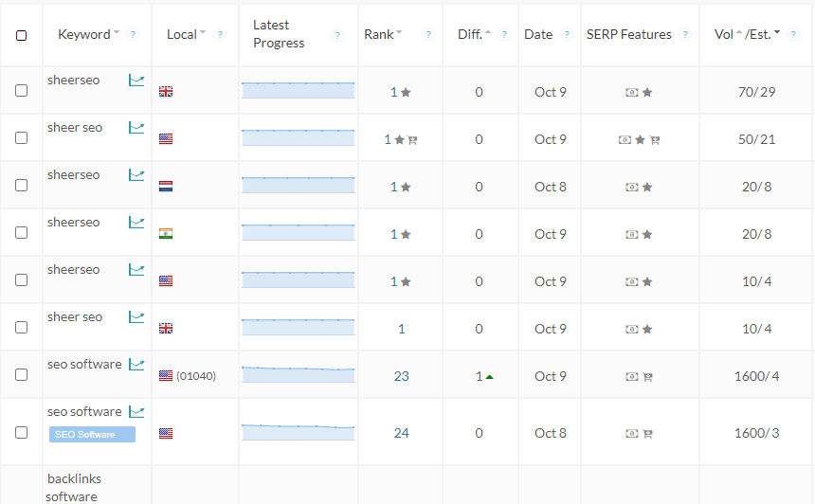Open keyword seo software in (01040) row
The height and width of the screenshot is (504, 815).
[x=84, y=364]
